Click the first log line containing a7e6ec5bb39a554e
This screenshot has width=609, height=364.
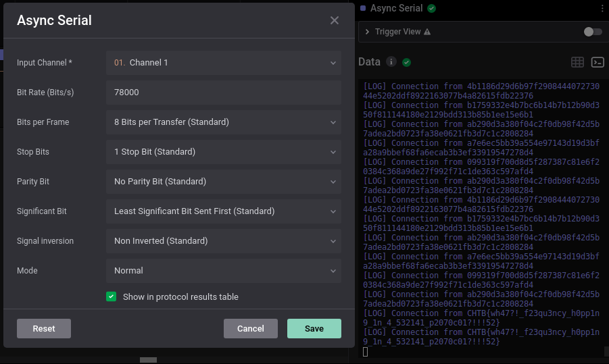point(481,147)
